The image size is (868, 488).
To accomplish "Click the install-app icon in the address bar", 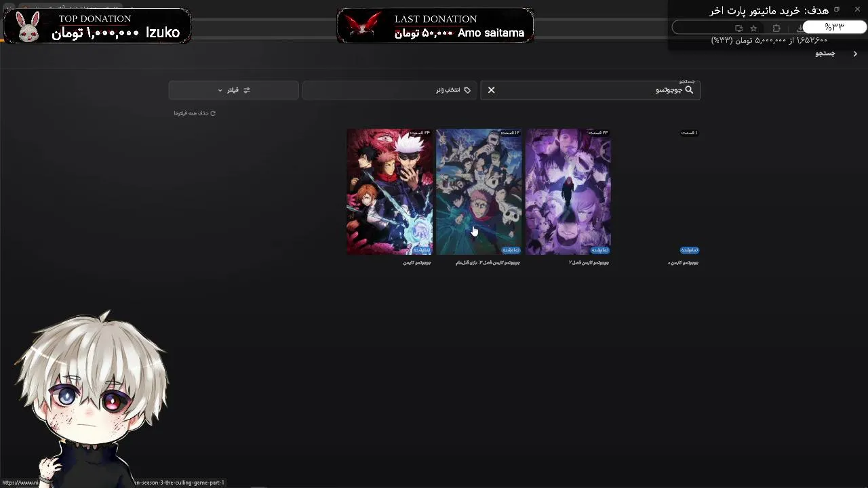I will click(x=739, y=28).
